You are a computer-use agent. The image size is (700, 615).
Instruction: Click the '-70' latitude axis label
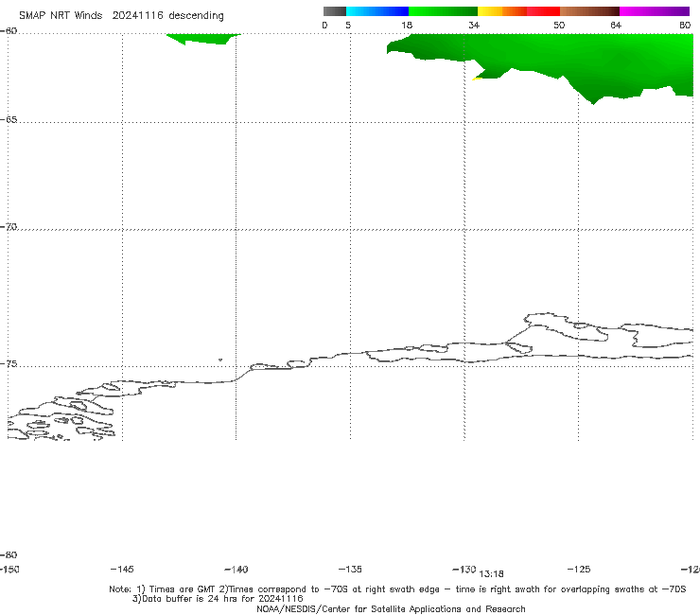coord(9,226)
